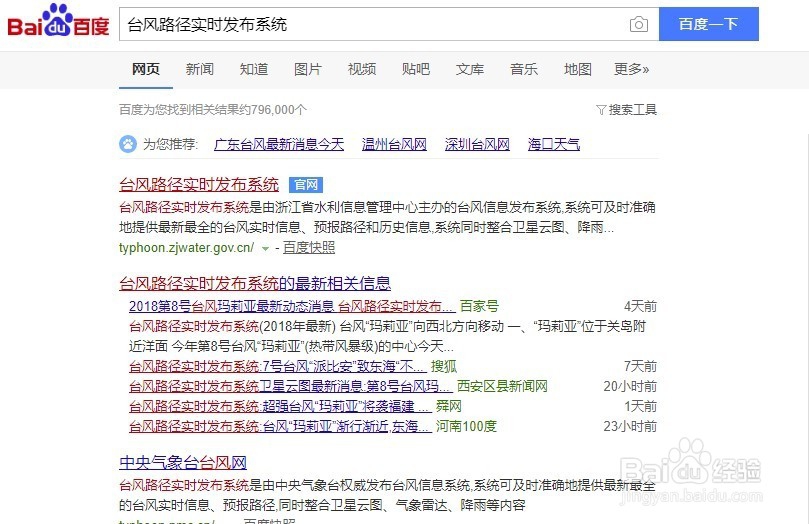Select the 网页 tab
Image resolution: width=809 pixels, height=524 pixels.
(145, 69)
